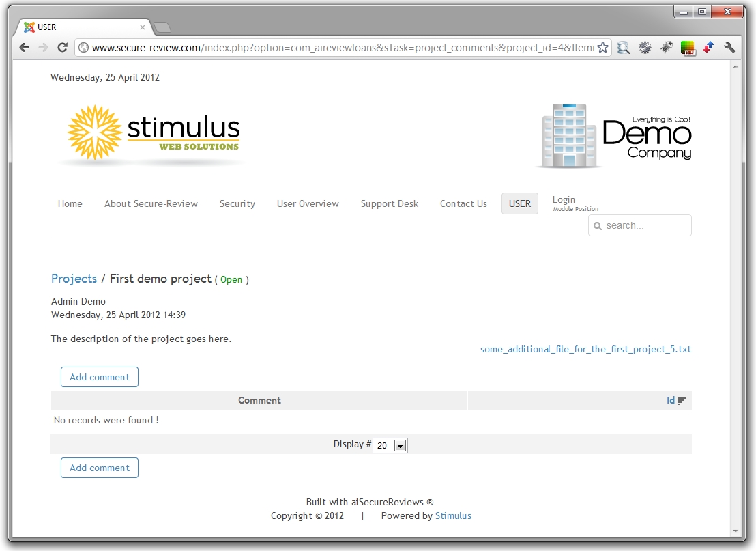Close the USER browser tab
The width and height of the screenshot is (756, 551).
[143, 27]
